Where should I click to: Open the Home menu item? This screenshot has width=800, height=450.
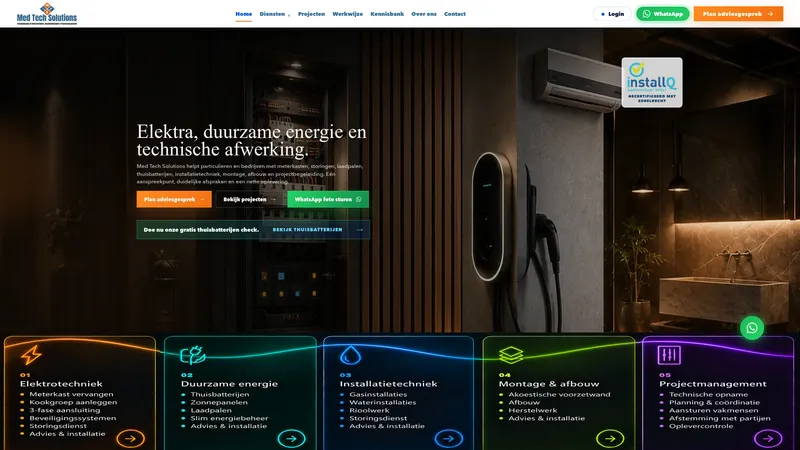(x=243, y=14)
